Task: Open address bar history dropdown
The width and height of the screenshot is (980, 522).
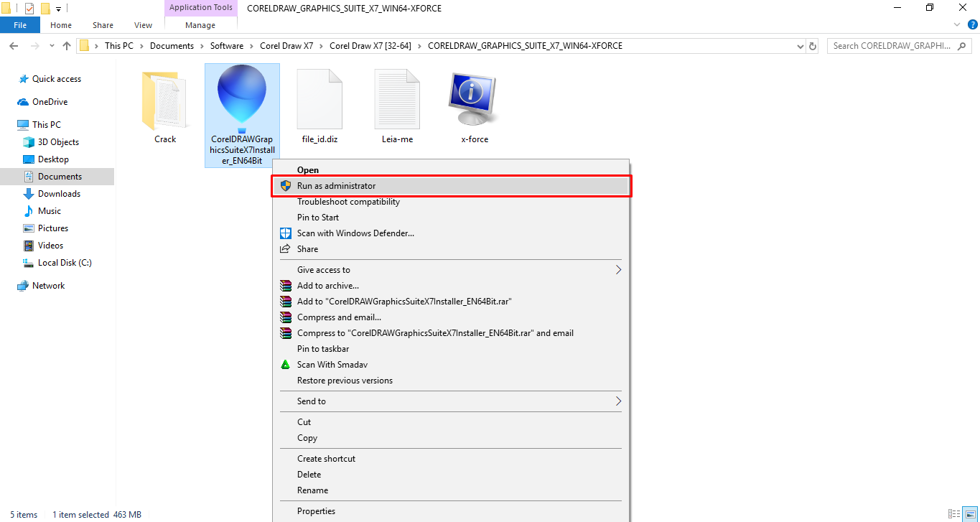Action: (x=801, y=46)
